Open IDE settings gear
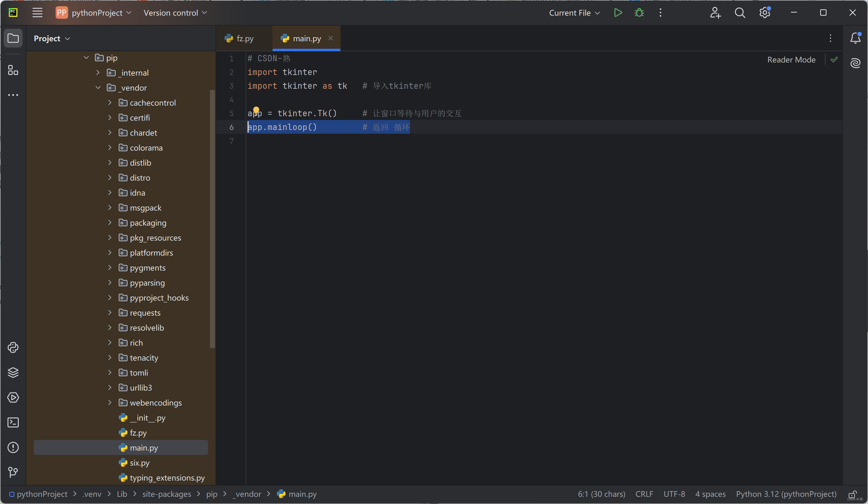 [765, 13]
